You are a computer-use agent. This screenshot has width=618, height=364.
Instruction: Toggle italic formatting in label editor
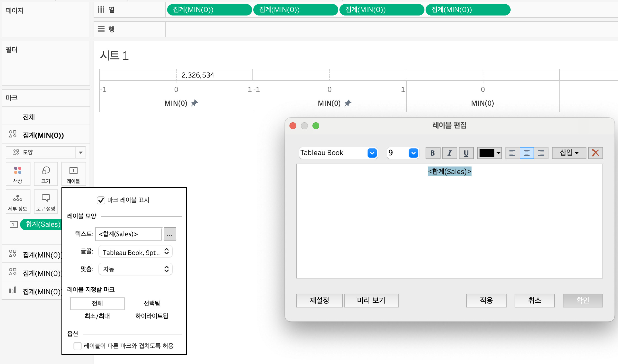449,153
